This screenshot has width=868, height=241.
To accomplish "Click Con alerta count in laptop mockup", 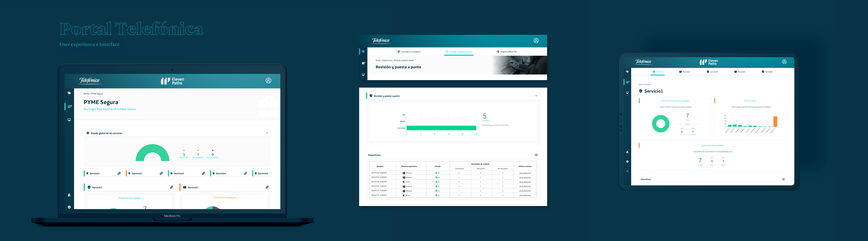I will coord(198,155).
